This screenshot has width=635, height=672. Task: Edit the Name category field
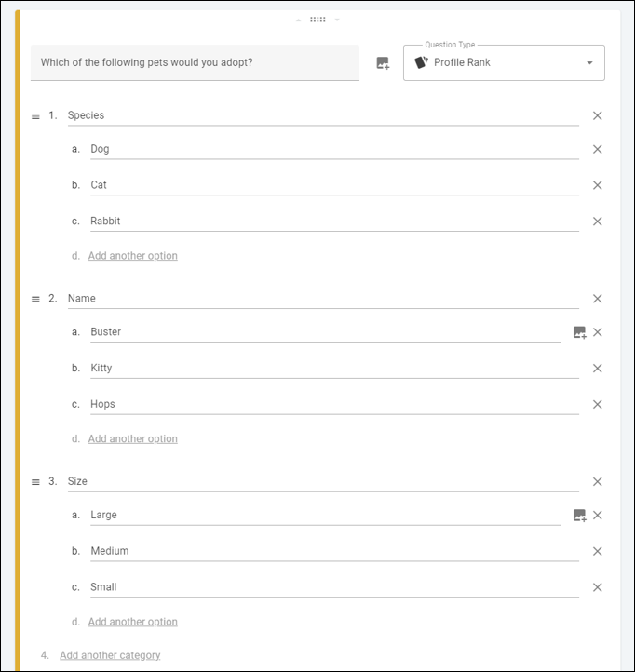click(323, 299)
